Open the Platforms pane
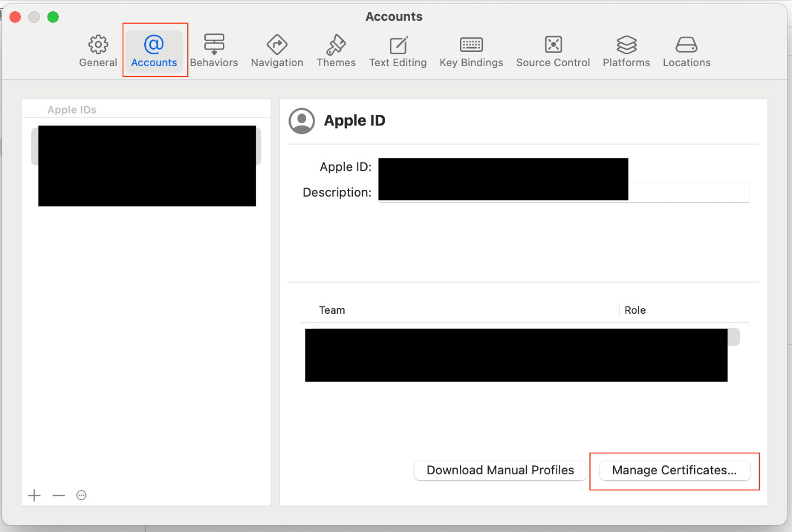 (x=626, y=51)
